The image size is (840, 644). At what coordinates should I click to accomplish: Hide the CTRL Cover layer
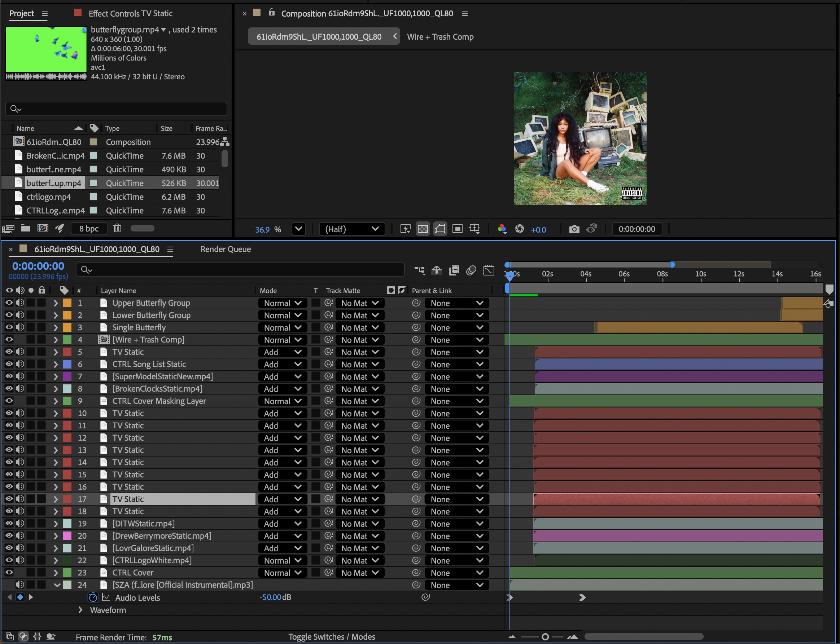pos(9,573)
